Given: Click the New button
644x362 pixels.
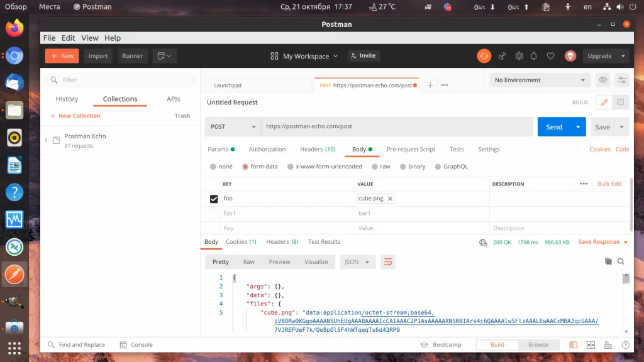Looking at the screenshot, I should [x=62, y=56].
